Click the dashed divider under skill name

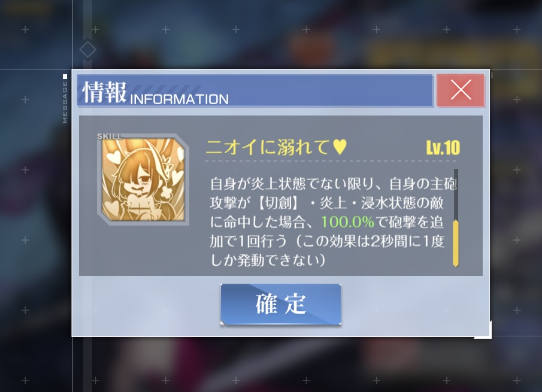point(331,161)
